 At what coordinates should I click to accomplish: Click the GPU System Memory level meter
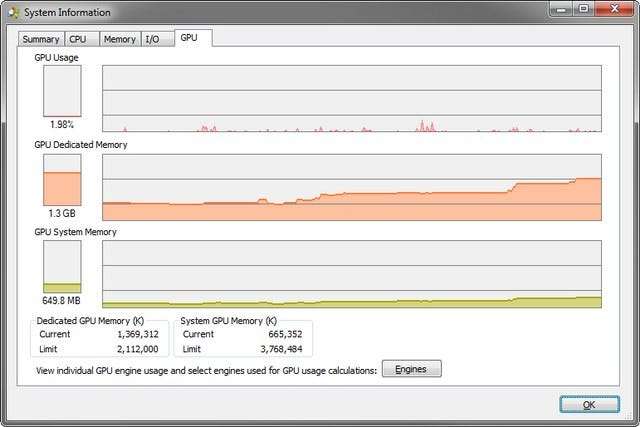[x=62, y=267]
